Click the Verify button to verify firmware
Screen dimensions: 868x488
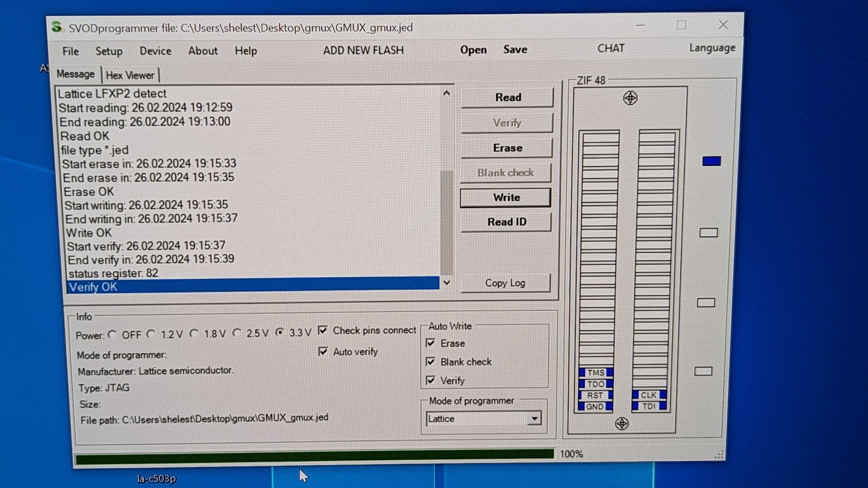(x=506, y=122)
